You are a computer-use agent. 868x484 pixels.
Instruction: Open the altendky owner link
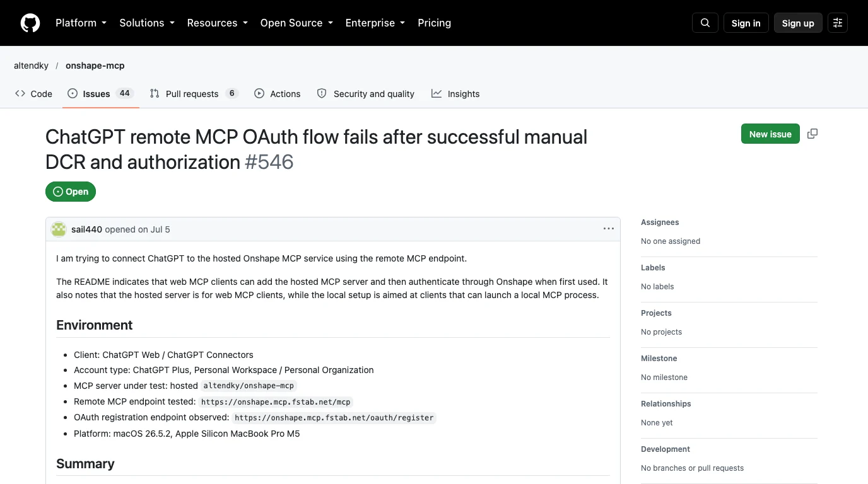pos(32,66)
